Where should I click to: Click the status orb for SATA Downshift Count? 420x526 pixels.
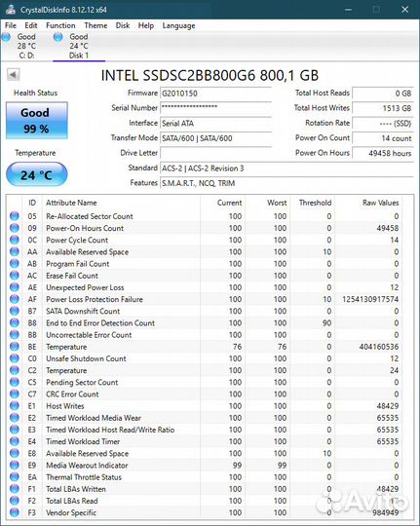click(14, 311)
